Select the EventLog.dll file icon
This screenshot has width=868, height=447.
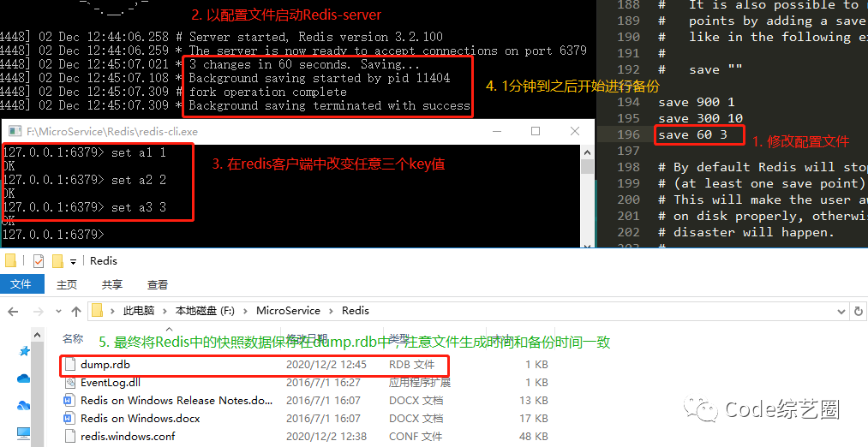(70, 383)
